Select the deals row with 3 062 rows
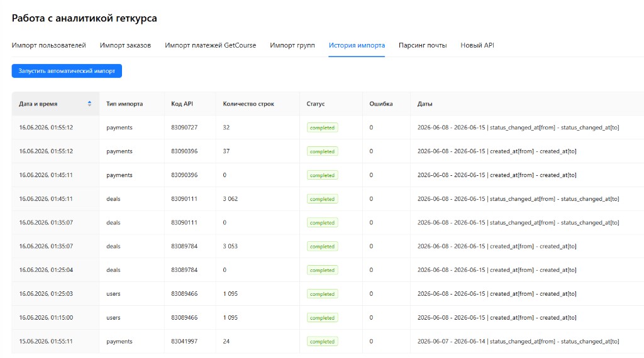The image size is (644, 358). point(328,199)
